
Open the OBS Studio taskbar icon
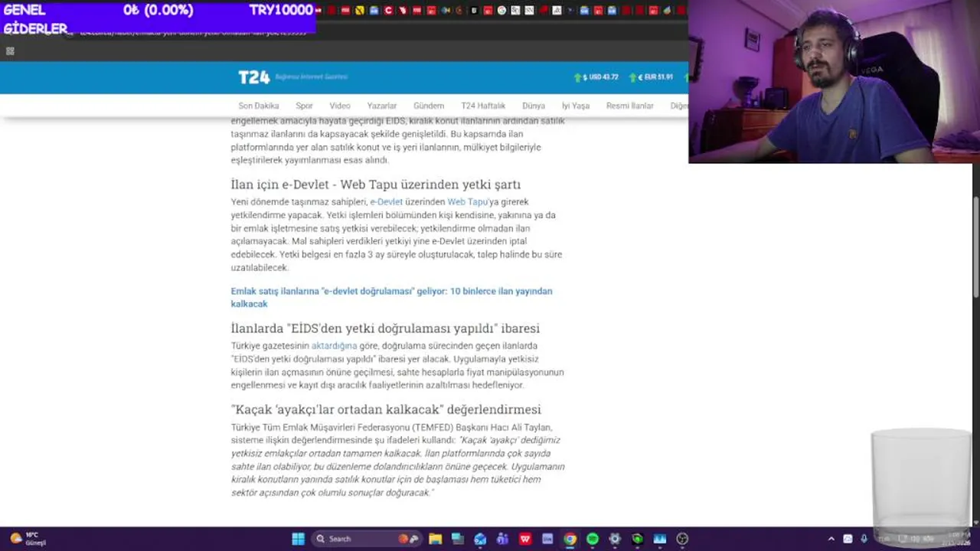tap(682, 539)
